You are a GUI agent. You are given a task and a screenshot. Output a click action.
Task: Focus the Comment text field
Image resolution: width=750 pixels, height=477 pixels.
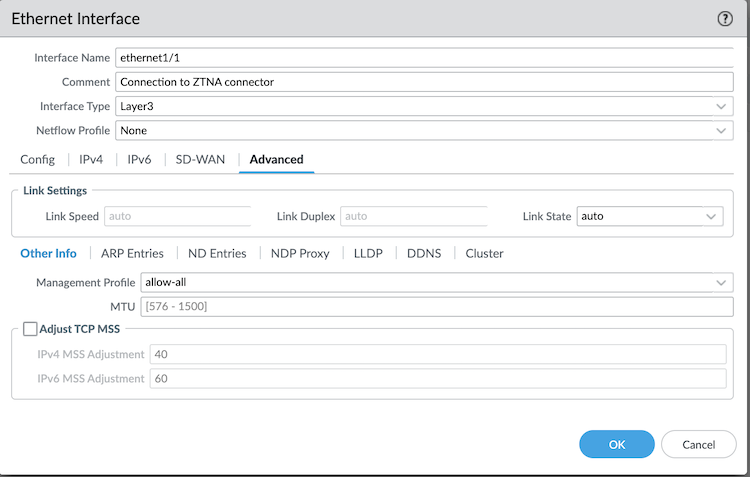(x=424, y=82)
